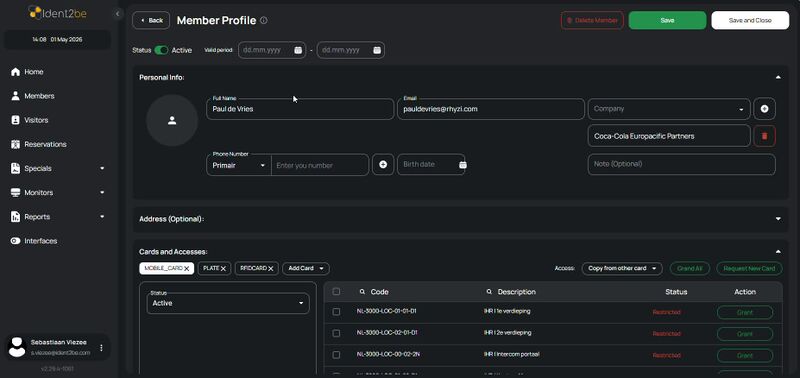Screen dimensions: 800x378
Task: Grant access for IHR 1e verdieping
Action: coord(745,312)
